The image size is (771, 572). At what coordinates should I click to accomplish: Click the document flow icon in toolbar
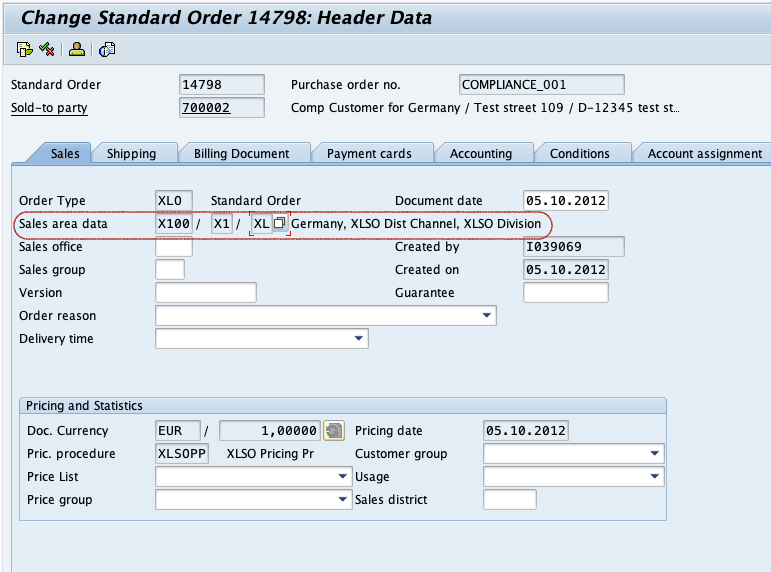24,49
